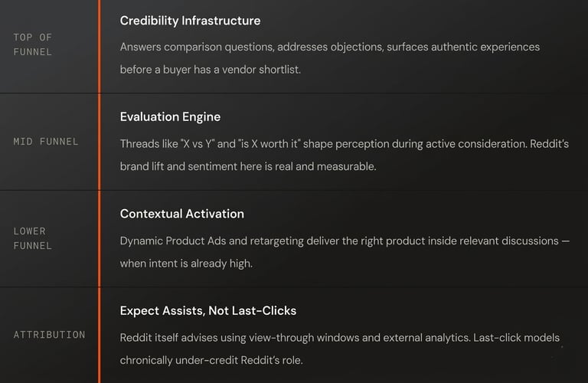
Task: Click the brand lift and sentiment sentence
Action: [x=248, y=166]
